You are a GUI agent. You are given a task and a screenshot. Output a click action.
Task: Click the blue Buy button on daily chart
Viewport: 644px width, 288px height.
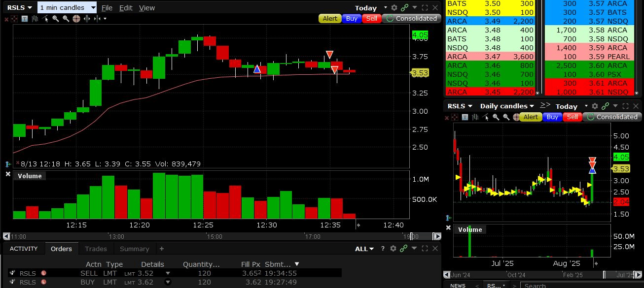pyautogui.click(x=552, y=117)
